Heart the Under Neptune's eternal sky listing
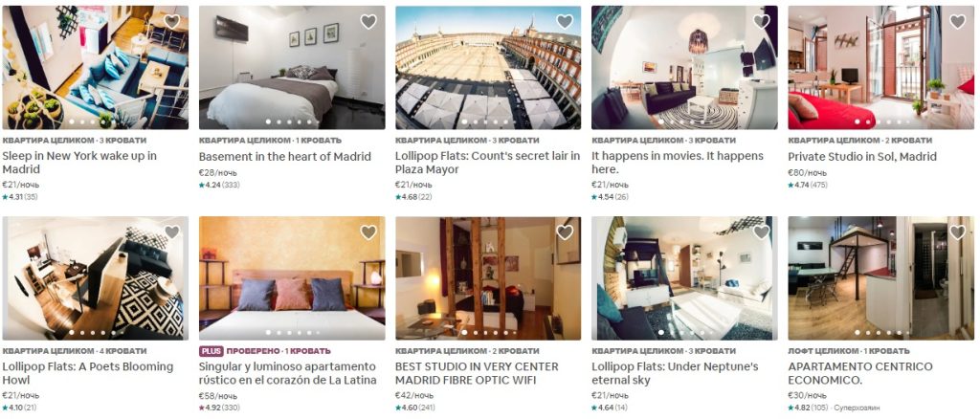The image size is (980, 419). pos(761,232)
